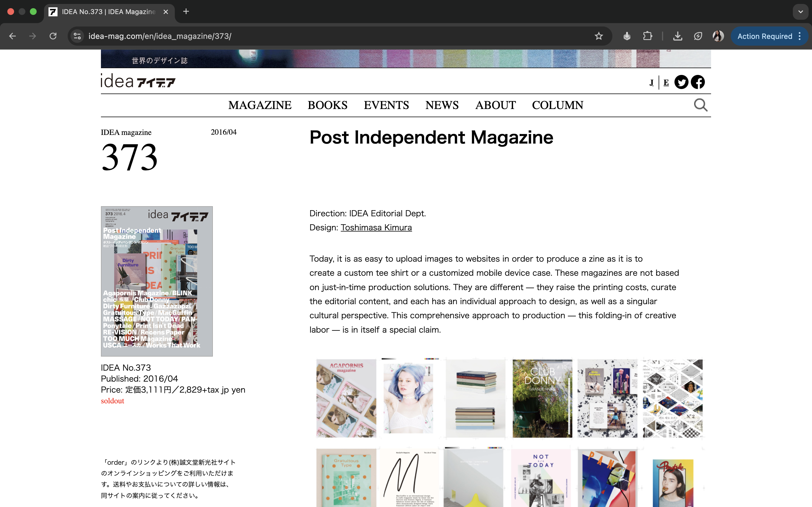Follow the Toshimasa Kimura designer link
Viewport: 812px width, 507px height.
pos(376,228)
